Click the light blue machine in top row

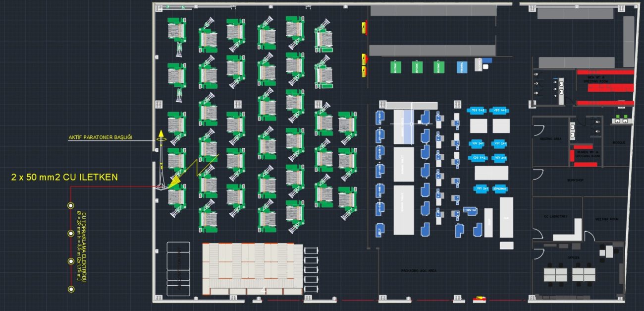[461, 66]
